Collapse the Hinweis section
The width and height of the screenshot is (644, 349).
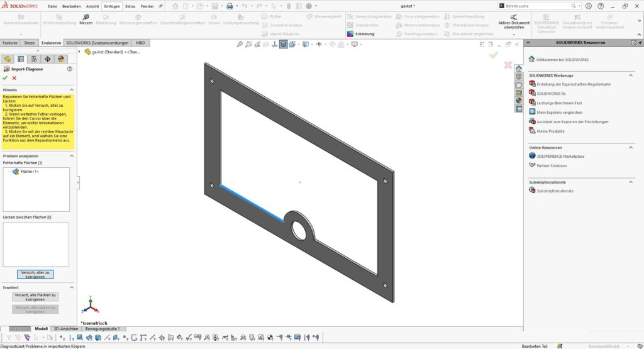[x=71, y=90]
